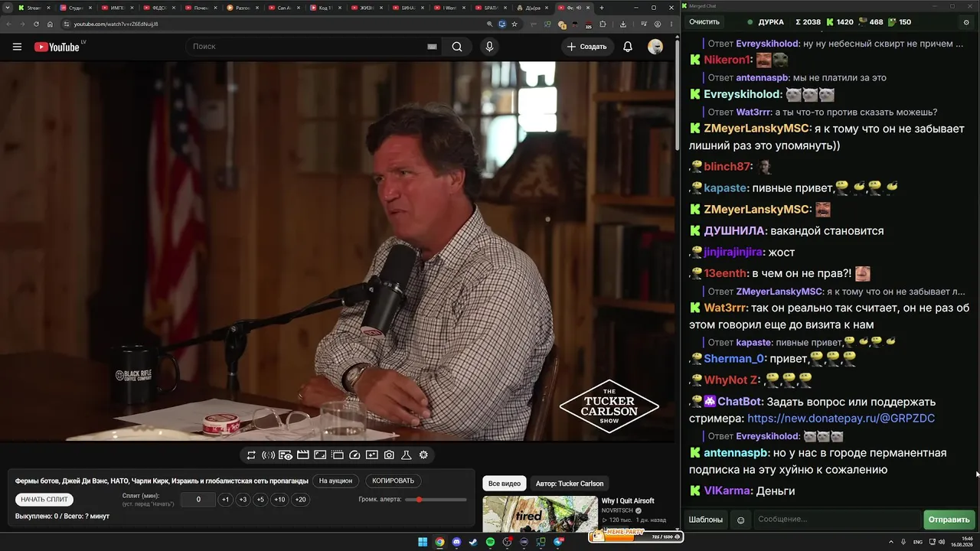Click the flask experiments icon below the video
This screenshot has height=551, width=980.
click(x=407, y=455)
